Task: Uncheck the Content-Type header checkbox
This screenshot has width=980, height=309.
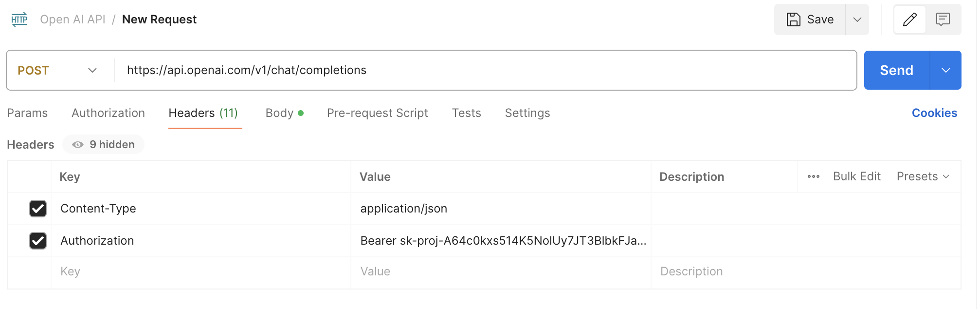Action: pos(38,209)
